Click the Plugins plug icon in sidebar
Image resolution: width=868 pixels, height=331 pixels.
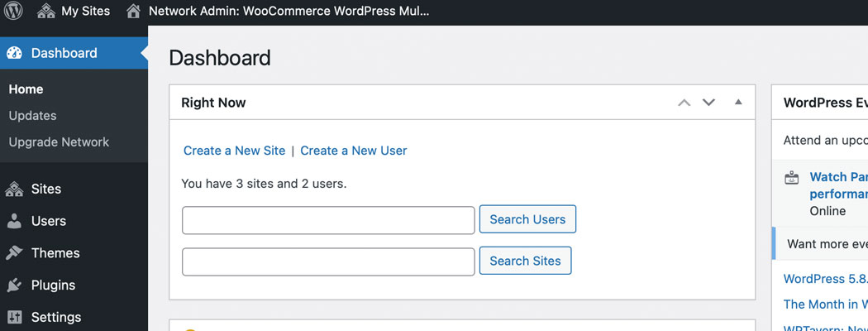[x=14, y=285]
